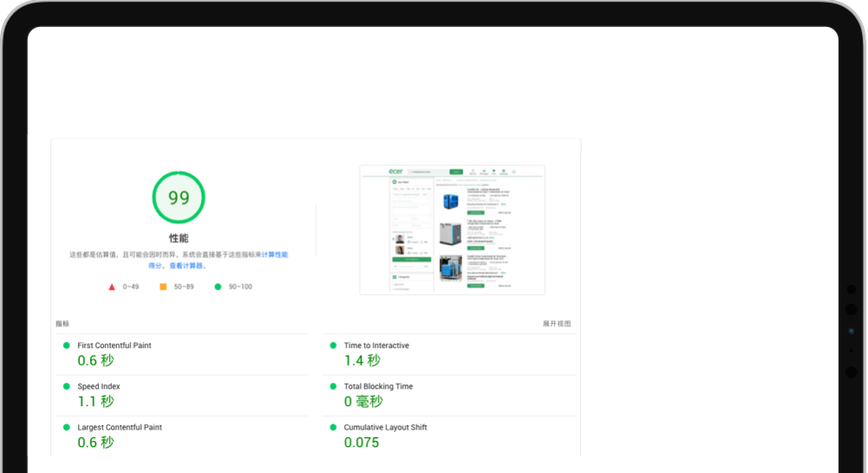Screen dimensions: 868x473
Task: Select the Speed Index label
Action: 99,386
